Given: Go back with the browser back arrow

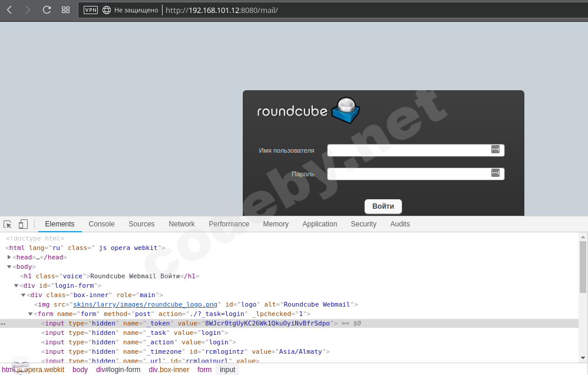Looking at the screenshot, I should point(9,10).
